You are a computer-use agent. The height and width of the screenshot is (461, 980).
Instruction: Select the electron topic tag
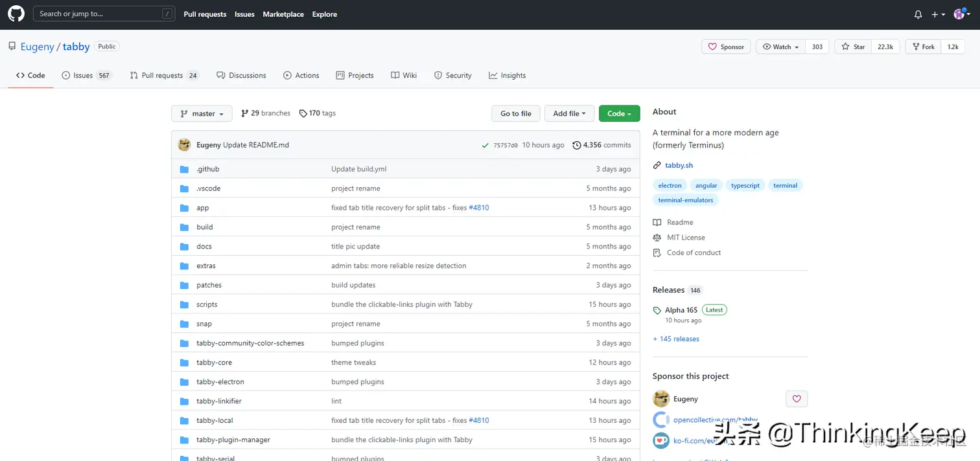(x=670, y=186)
